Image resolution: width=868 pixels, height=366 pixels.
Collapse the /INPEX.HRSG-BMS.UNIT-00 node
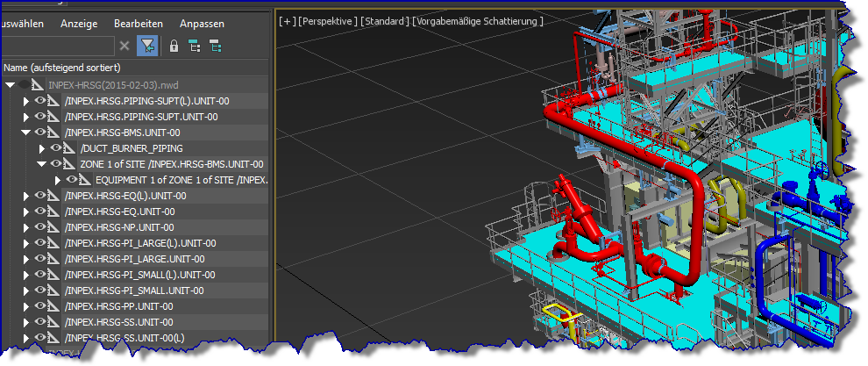(x=25, y=133)
